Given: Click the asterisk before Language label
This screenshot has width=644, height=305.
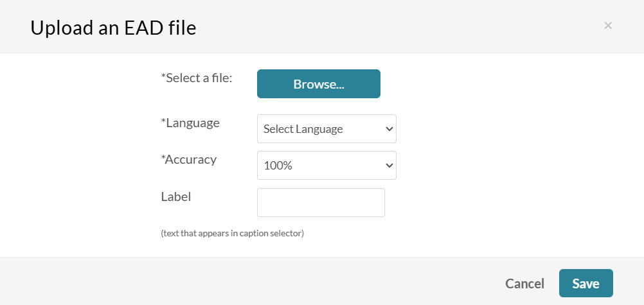Looking at the screenshot, I should point(163,121).
